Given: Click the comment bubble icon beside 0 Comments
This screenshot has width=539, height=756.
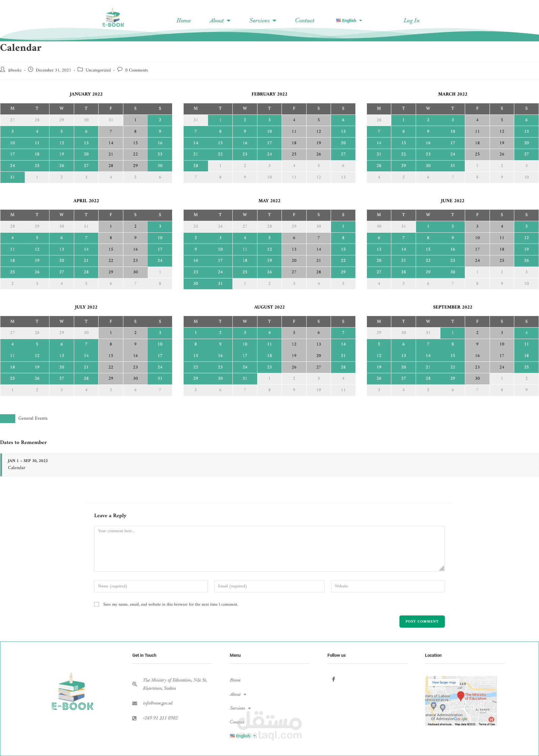Looking at the screenshot, I should click(x=120, y=69).
